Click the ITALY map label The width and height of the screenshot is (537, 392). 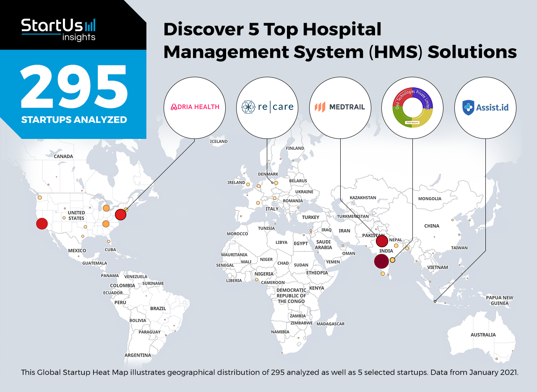(x=272, y=209)
